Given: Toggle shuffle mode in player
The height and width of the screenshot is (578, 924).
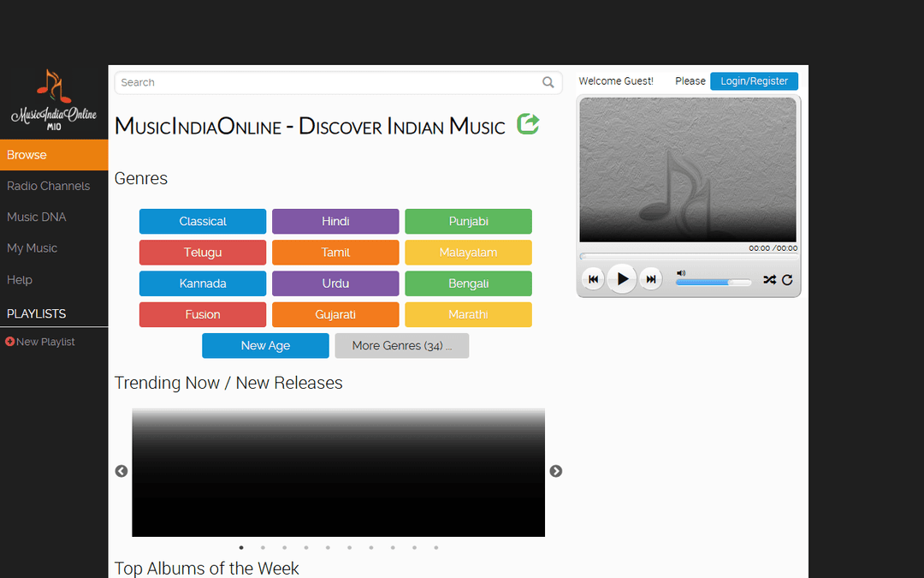Looking at the screenshot, I should [x=770, y=279].
